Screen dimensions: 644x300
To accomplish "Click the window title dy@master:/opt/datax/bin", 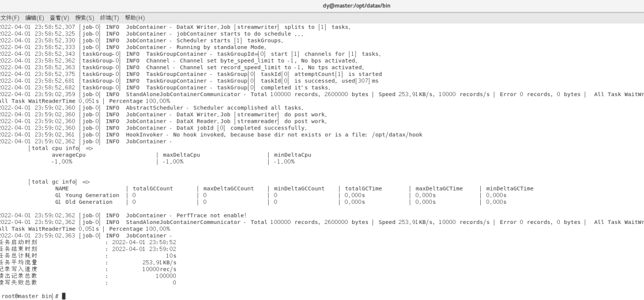I will [356, 6].
